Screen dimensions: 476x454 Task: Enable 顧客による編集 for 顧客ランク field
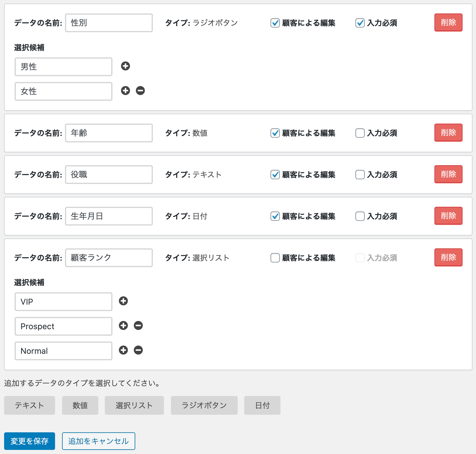point(275,258)
